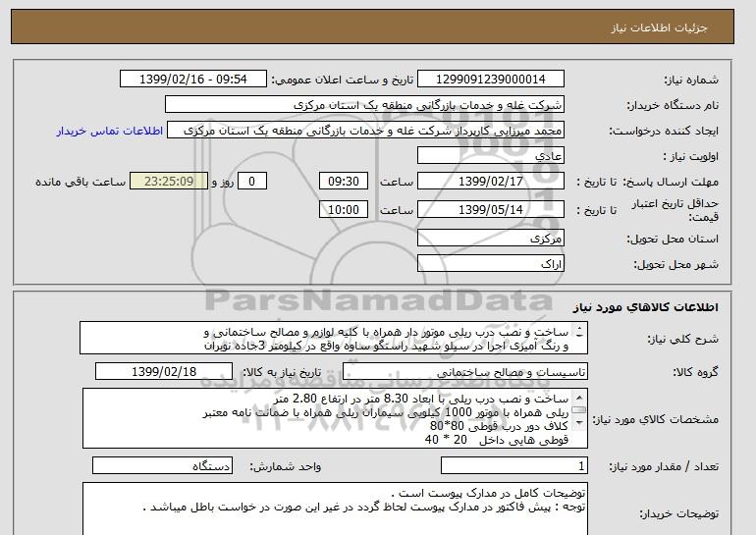Click the label حداقل تاریخ اعتبار قیمت
Viewport: 756px width, 535px height.
click(x=675, y=210)
